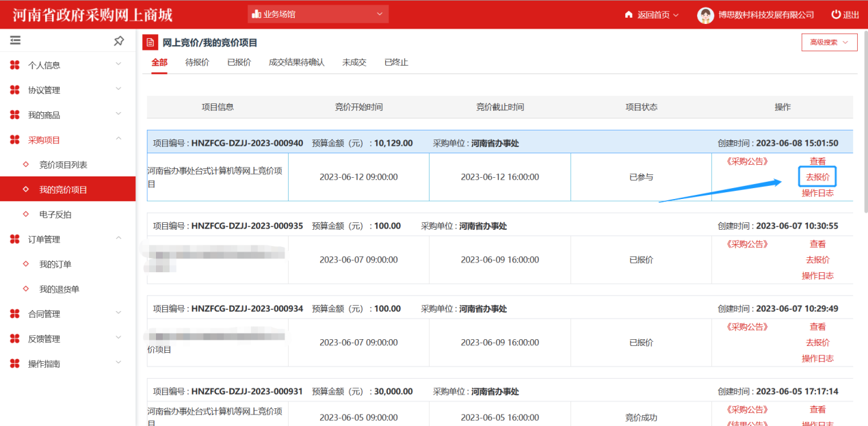Image resolution: width=868 pixels, height=426 pixels.
Task: Click 查看 for project 000935
Action: [x=817, y=244]
